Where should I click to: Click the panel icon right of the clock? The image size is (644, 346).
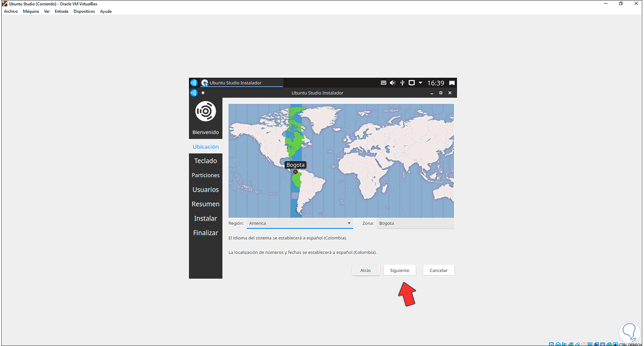(x=452, y=83)
